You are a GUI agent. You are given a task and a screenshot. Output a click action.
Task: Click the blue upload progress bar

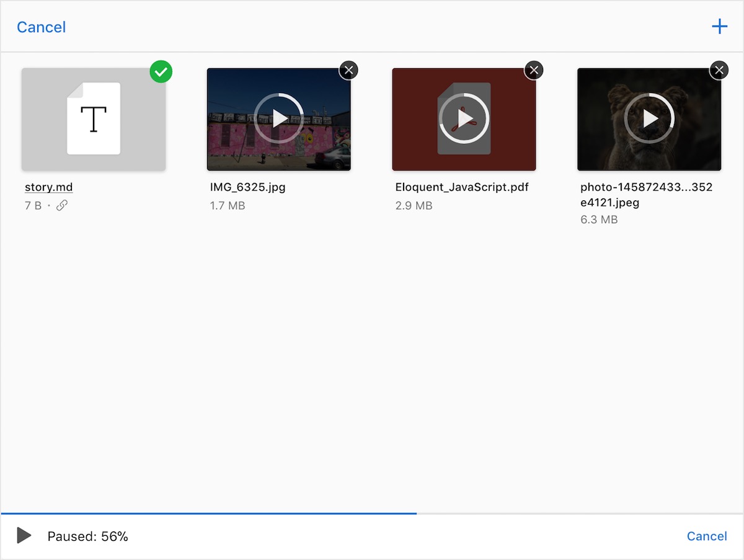[208, 513]
